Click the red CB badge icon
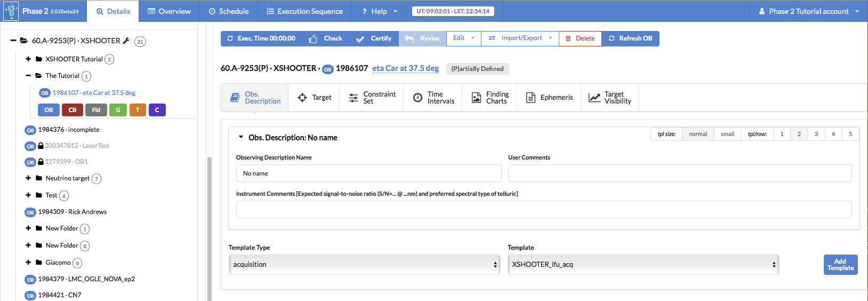Viewport: 868px width, 301px height. coord(73,110)
